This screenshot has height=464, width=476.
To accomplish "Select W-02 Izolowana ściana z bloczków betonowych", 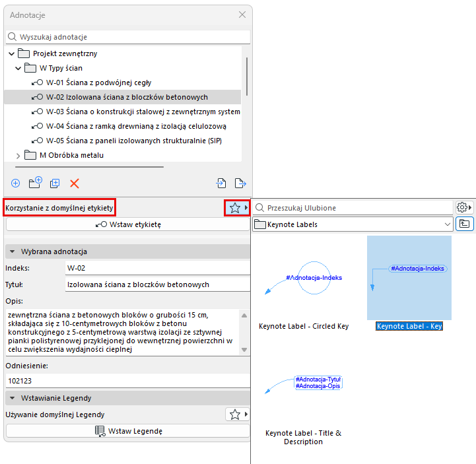I will [122, 97].
